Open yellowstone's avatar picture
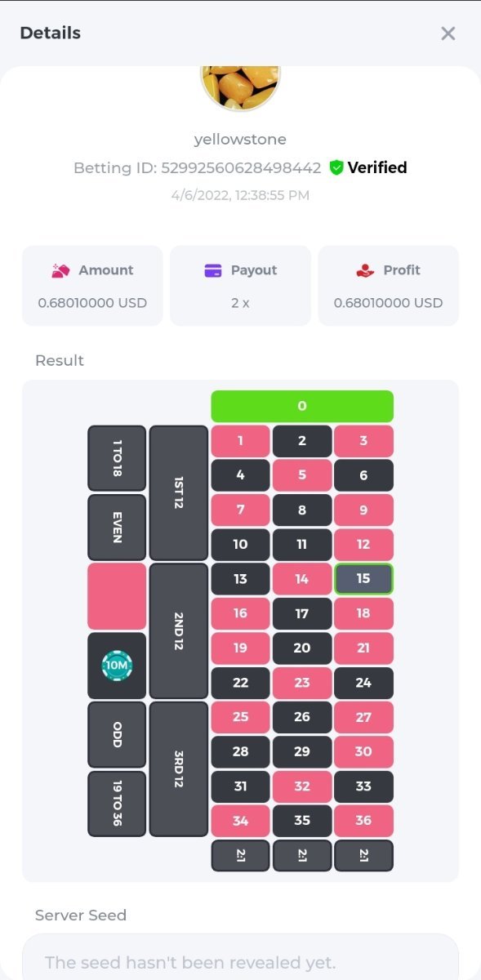 click(240, 87)
